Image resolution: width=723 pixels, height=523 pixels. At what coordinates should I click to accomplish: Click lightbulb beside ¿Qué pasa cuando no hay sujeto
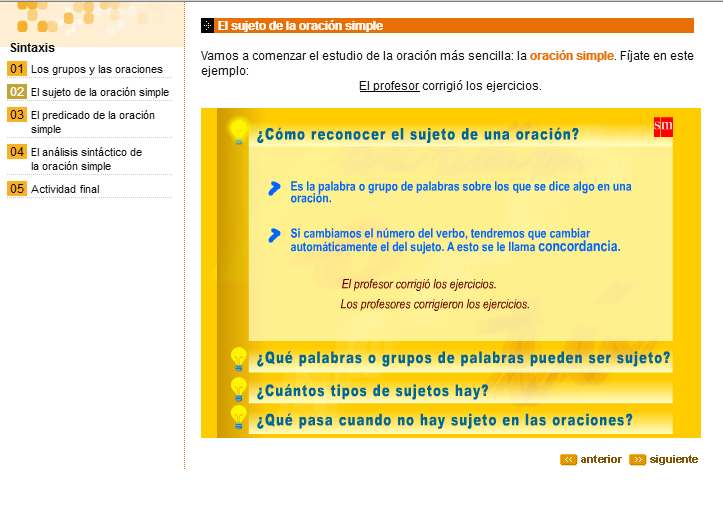238,417
